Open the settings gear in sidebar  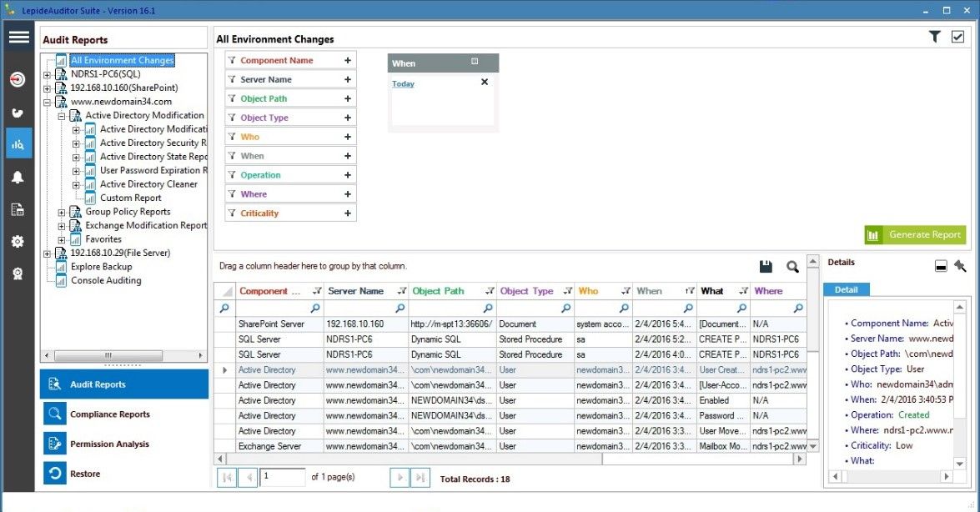pyautogui.click(x=18, y=242)
